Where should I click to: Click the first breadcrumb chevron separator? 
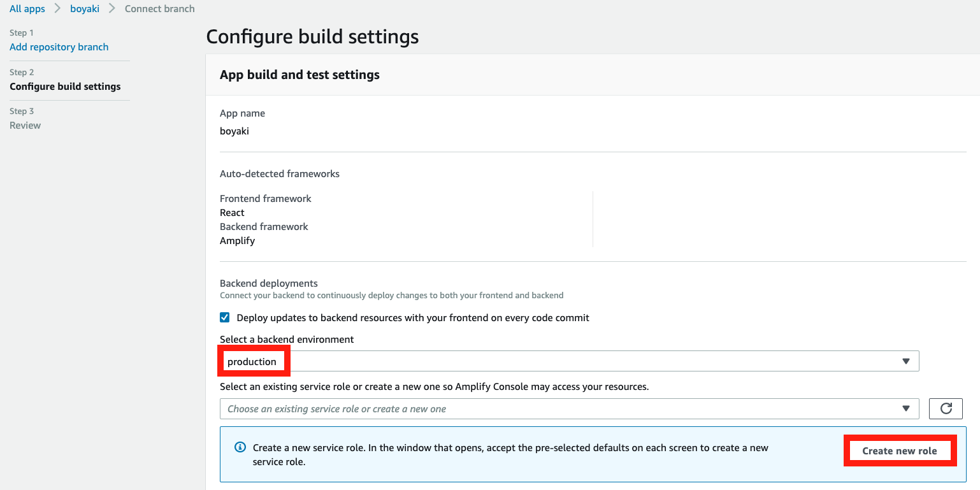[57, 9]
